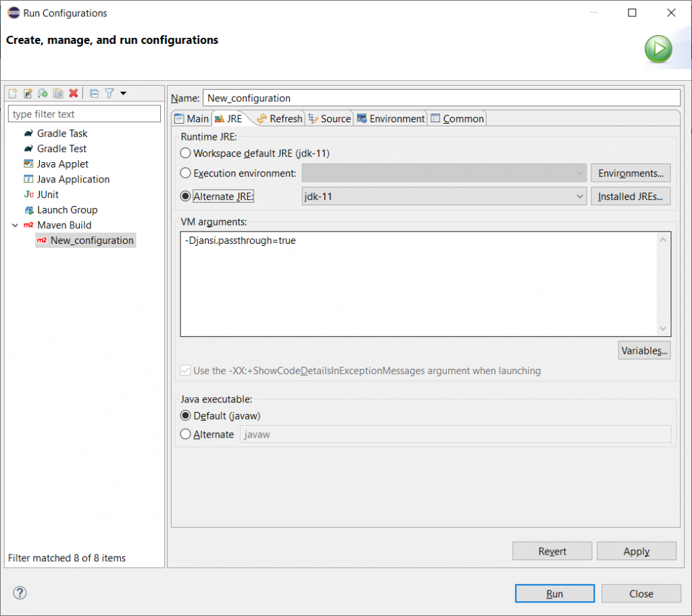Open the jdk-11 Alternate JRE dropdown
Screen dimensions: 692x616
578,196
